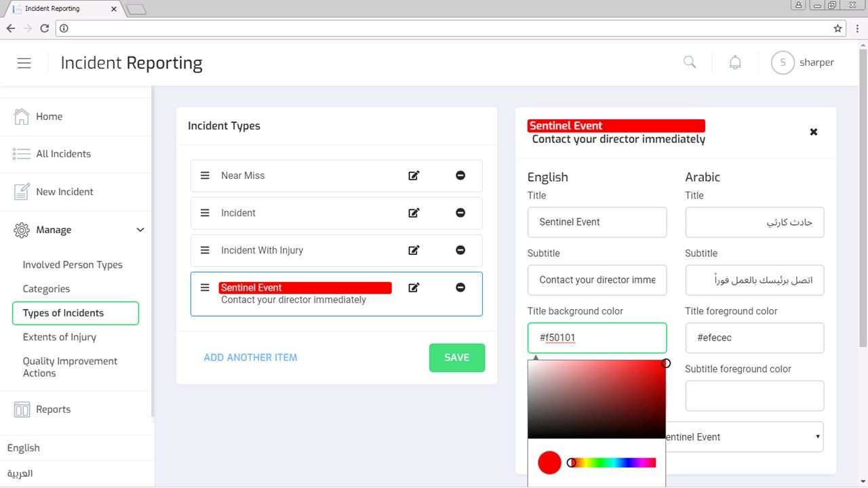This screenshot has width=868, height=488.
Task: Open the dropdown showing Sentinel Event
Action: [745, 437]
